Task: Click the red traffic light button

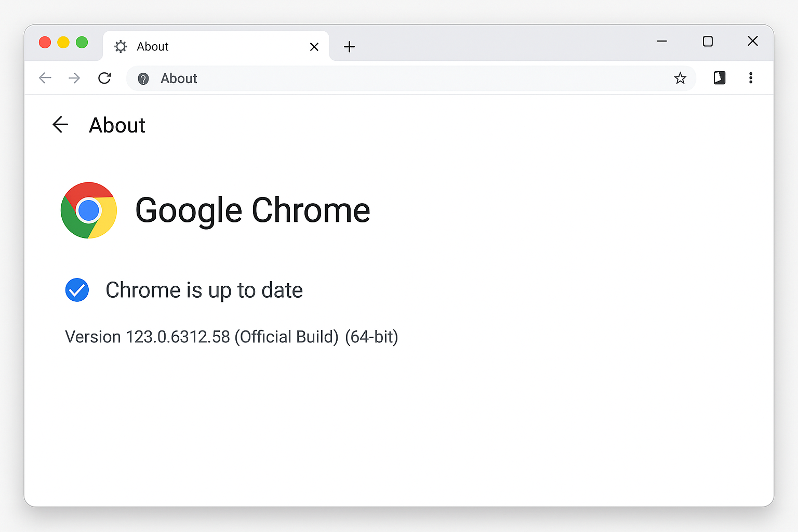Action: tap(45, 42)
